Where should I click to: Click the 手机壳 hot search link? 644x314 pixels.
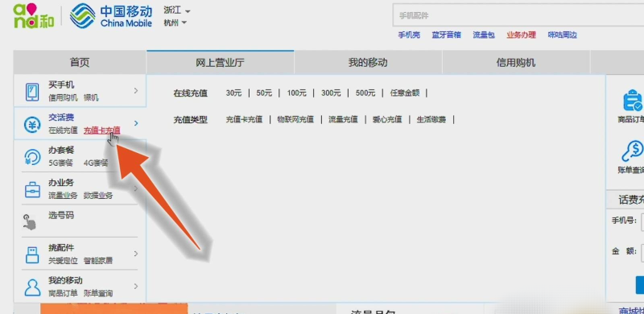click(x=409, y=35)
